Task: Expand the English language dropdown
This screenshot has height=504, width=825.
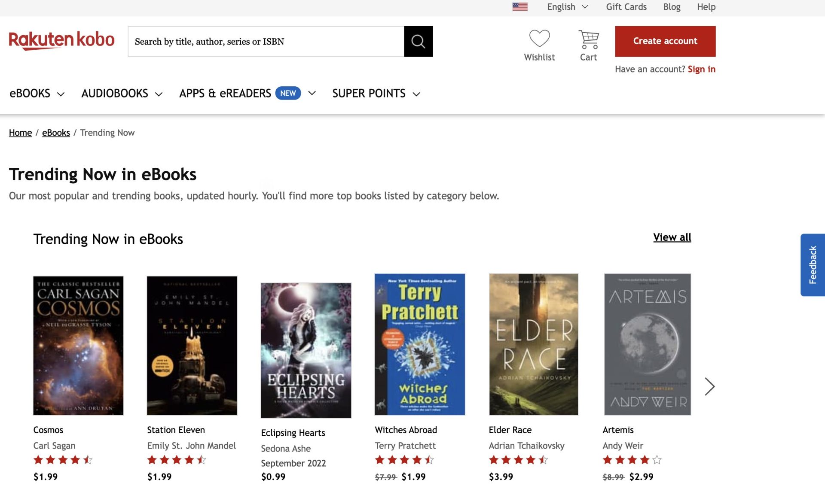Action: coord(567,7)
